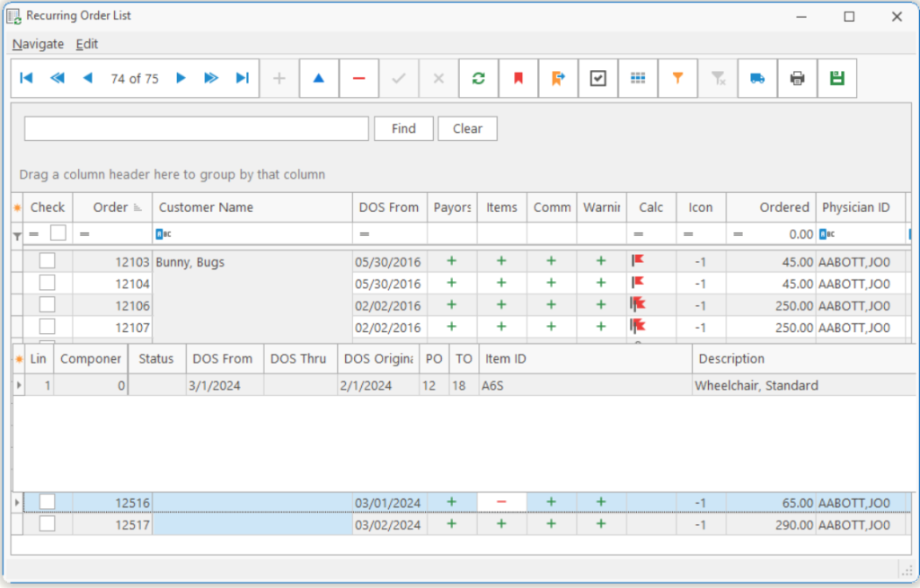The width and height of the screenshot is (920, 588).
Task: Check the box for order 12103
Action: [x=47, y=261]
